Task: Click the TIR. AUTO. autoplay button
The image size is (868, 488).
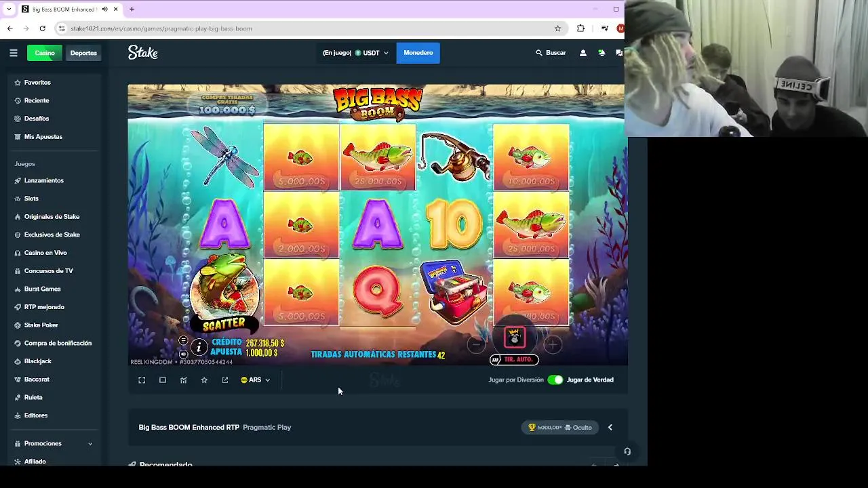Action: click(514, 360)
